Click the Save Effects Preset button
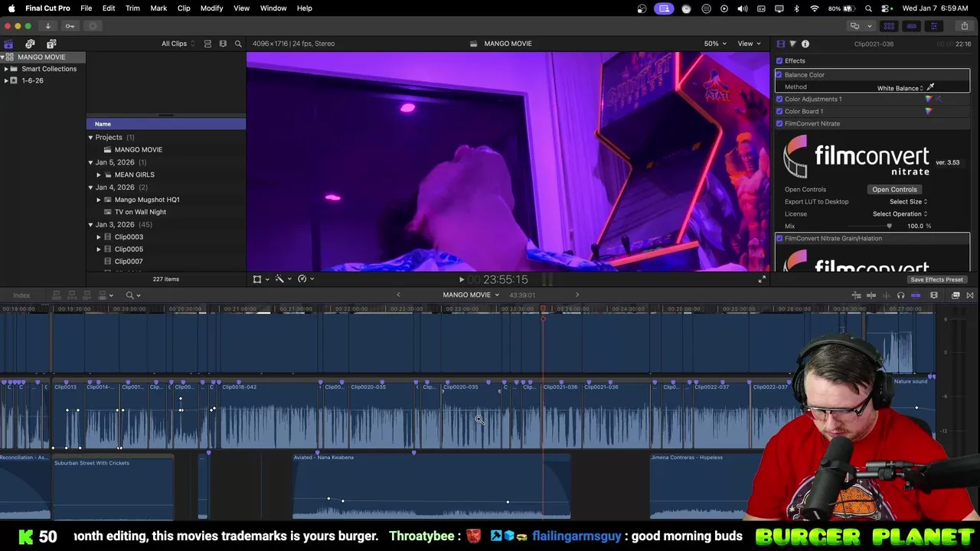The height and width of the screenshot is (551, 980). [x=936, y=280]
